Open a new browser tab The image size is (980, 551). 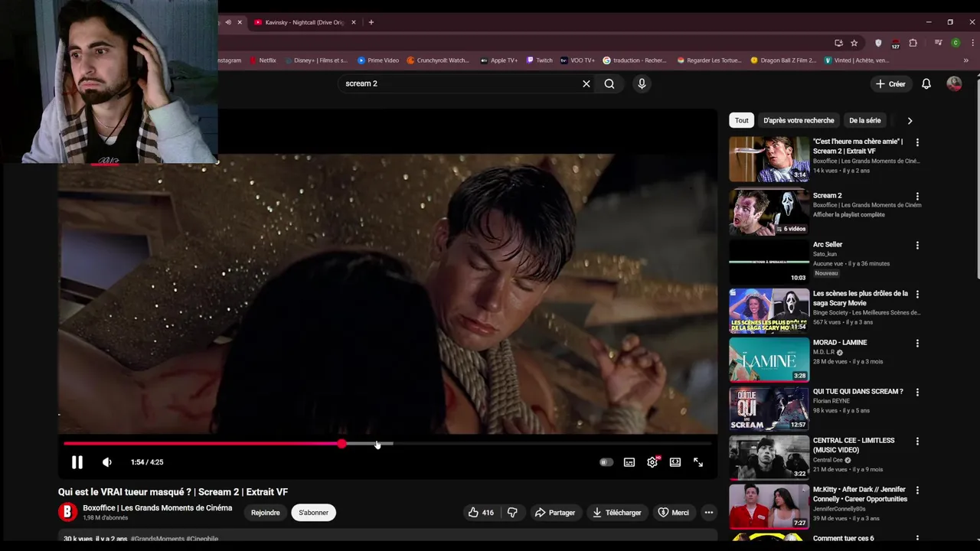coord(371,22)
